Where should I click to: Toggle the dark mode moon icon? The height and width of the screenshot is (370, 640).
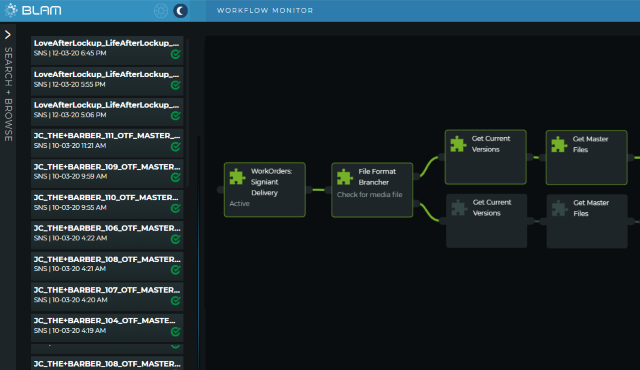[x=180, y=11]
